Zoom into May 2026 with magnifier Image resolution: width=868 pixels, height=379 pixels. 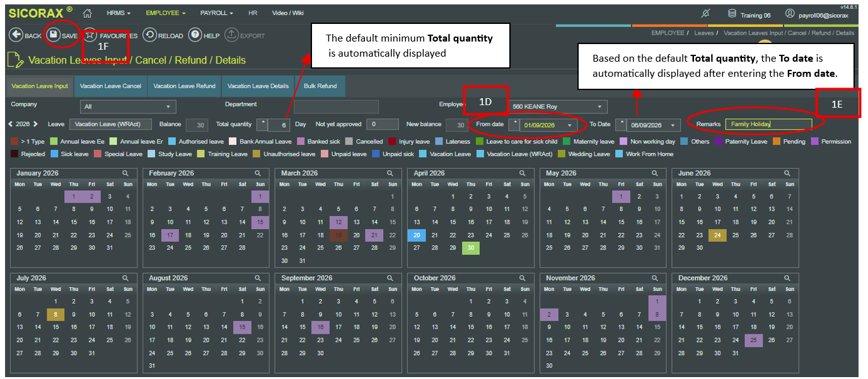click(654, 173)
